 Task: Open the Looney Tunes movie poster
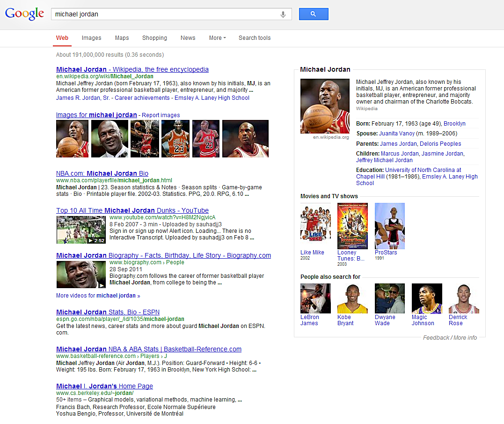[x=352, y=226]
